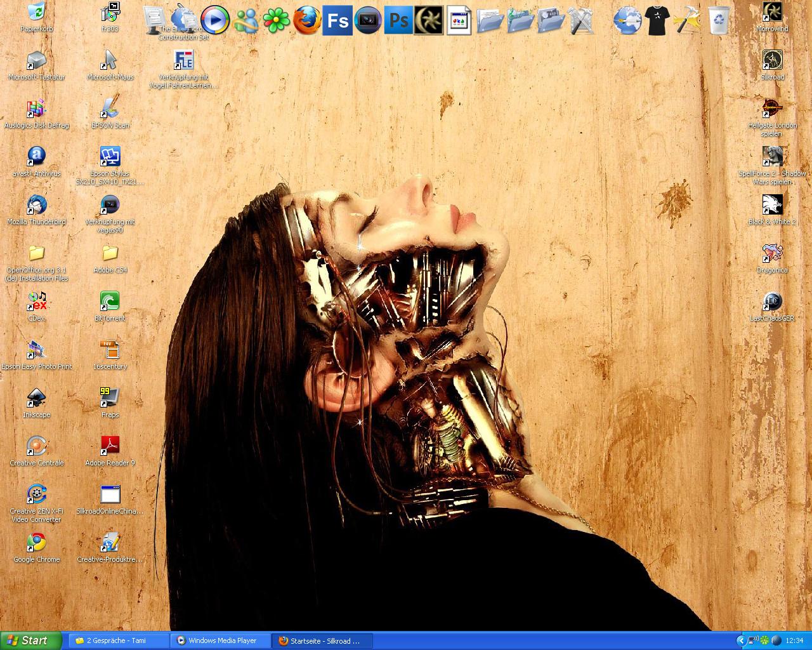
Task: Launch Photoshop from the Ps dock icon
Action: pyautogui.click(x=398, y=20)
